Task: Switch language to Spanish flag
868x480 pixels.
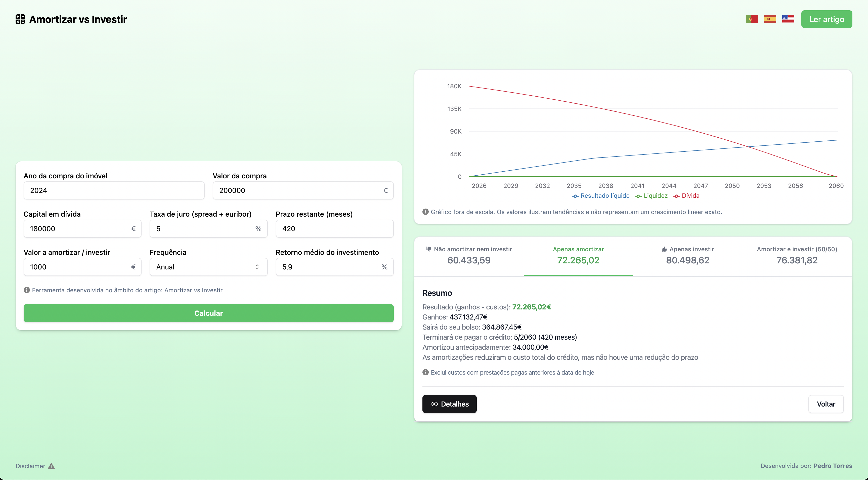Action: point(770,19)
